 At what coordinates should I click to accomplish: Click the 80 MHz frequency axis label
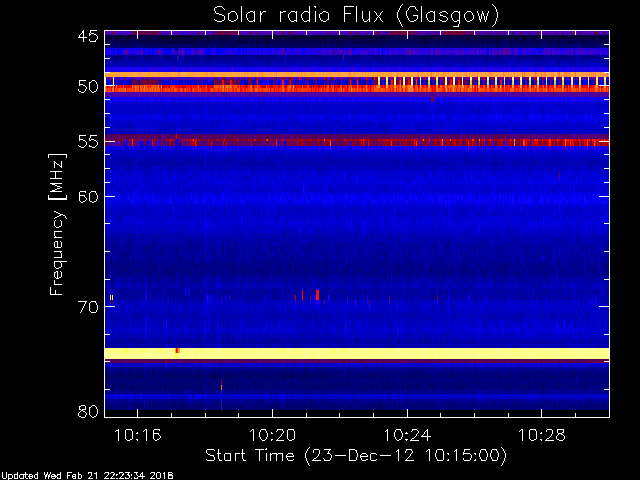point(88,411)
